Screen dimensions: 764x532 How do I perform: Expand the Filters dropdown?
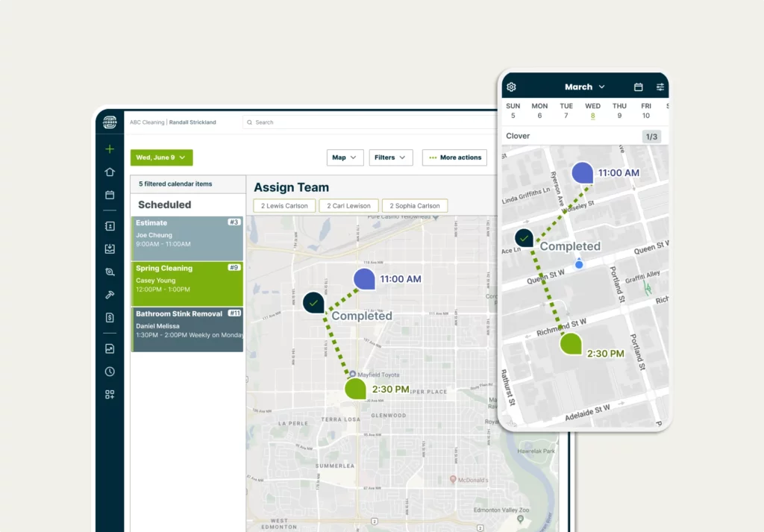pyautogui.click(x=391, y=157)
